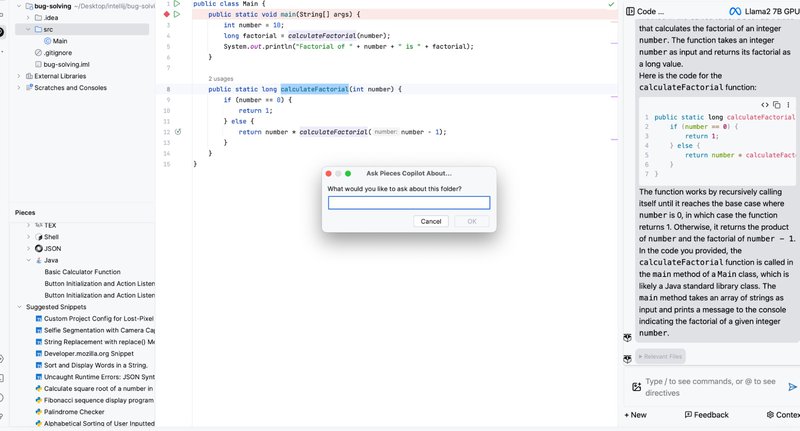Expand the External Libraries node
The width and height of the screenshot is (800, 431).
(19, 76)
